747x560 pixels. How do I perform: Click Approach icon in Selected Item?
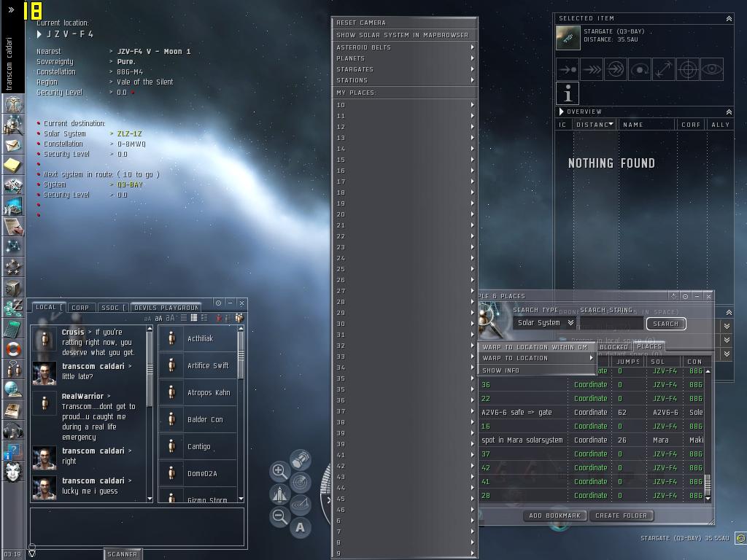click(568, 69)
